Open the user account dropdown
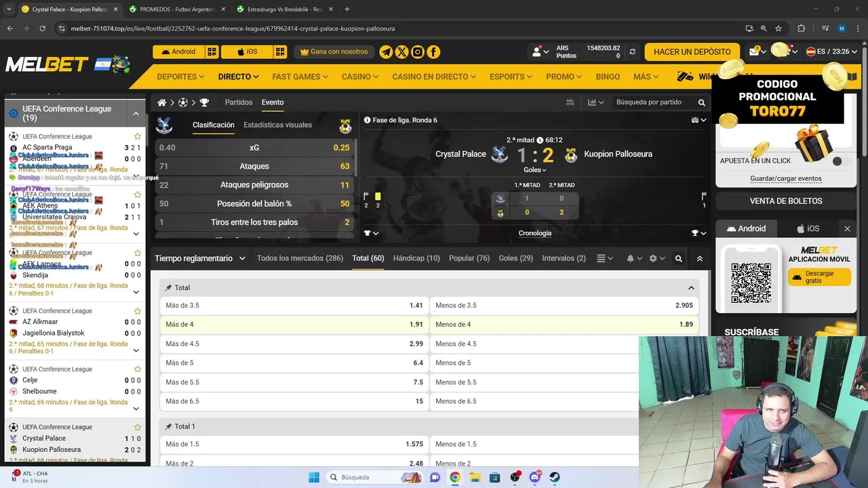 [x=540, y=52]
